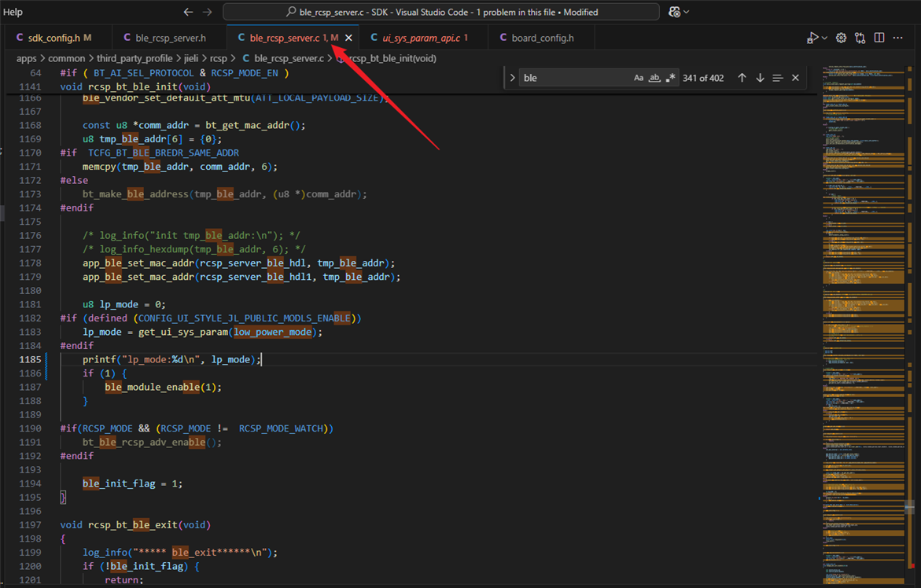The image size is (921, 588).
Task: Click the minimap code overview
Action: (x=862, y=324)
